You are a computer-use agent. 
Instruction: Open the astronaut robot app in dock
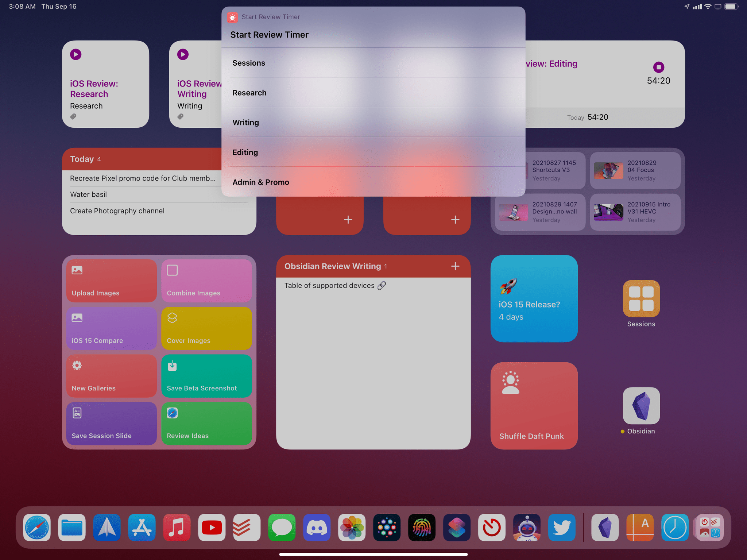pos(527,527)
